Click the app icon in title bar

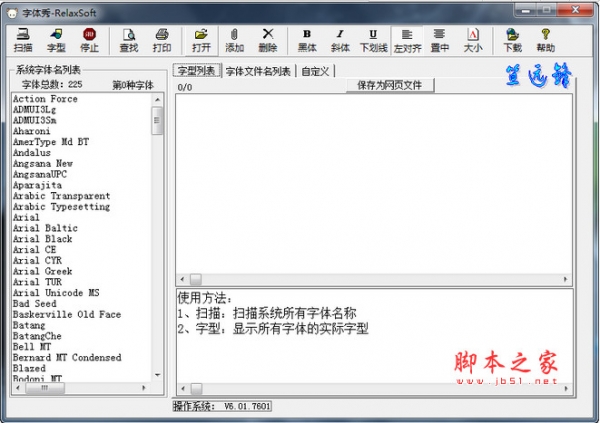click(12, 13)
